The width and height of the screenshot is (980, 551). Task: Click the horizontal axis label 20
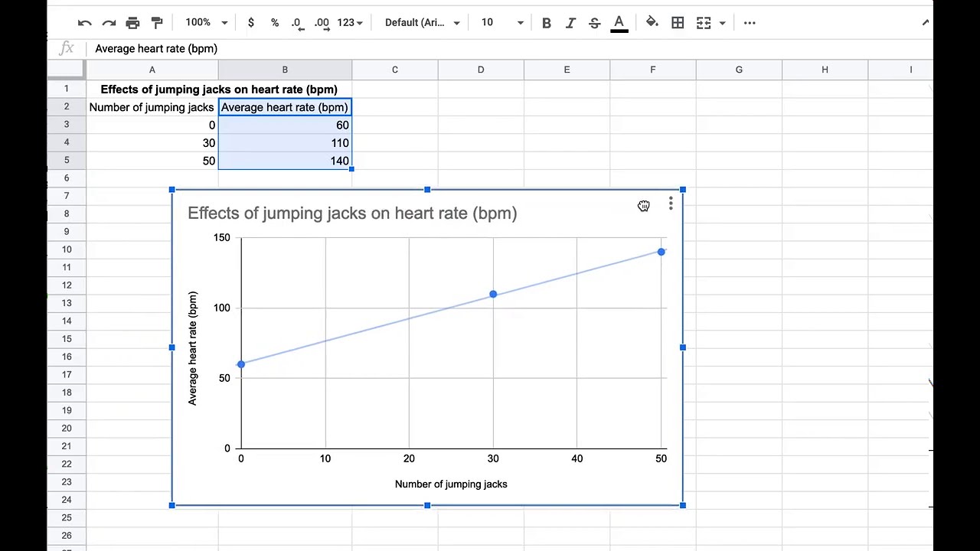(409, 458)
